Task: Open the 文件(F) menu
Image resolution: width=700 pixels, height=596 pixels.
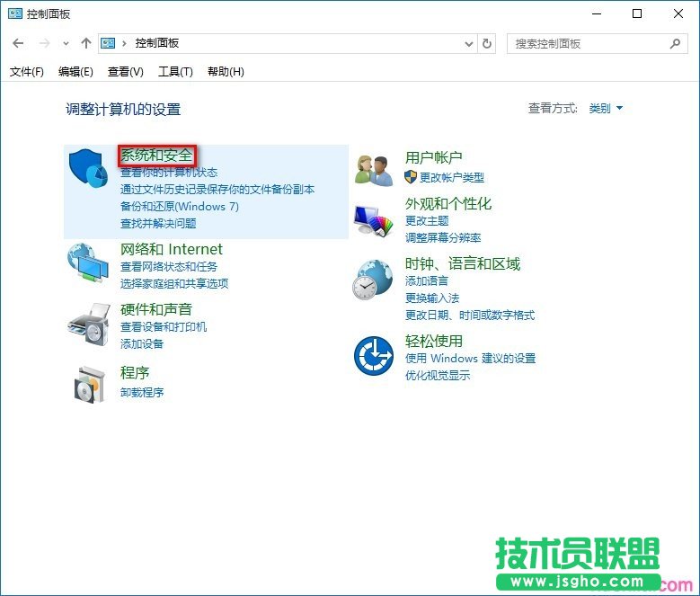Action: pyautogui.click(x=27, y=72)
